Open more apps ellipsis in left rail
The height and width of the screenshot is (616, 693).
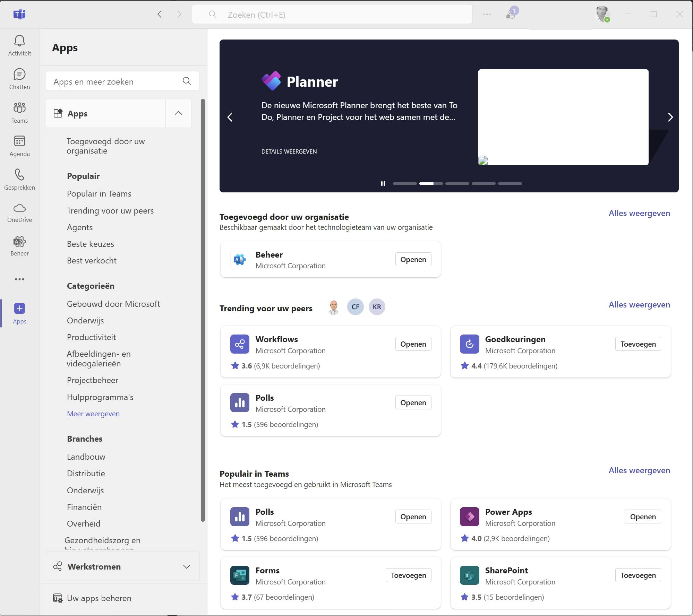[x=19, y=279]
